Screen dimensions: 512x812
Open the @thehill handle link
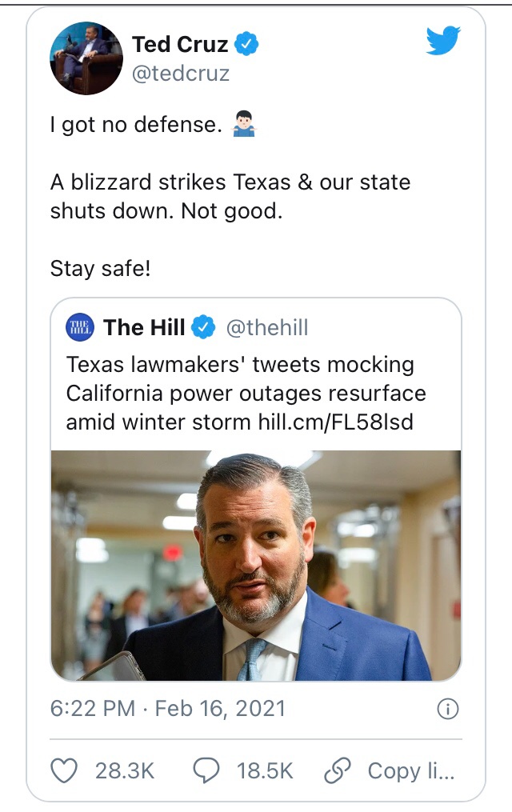[266, 327]
